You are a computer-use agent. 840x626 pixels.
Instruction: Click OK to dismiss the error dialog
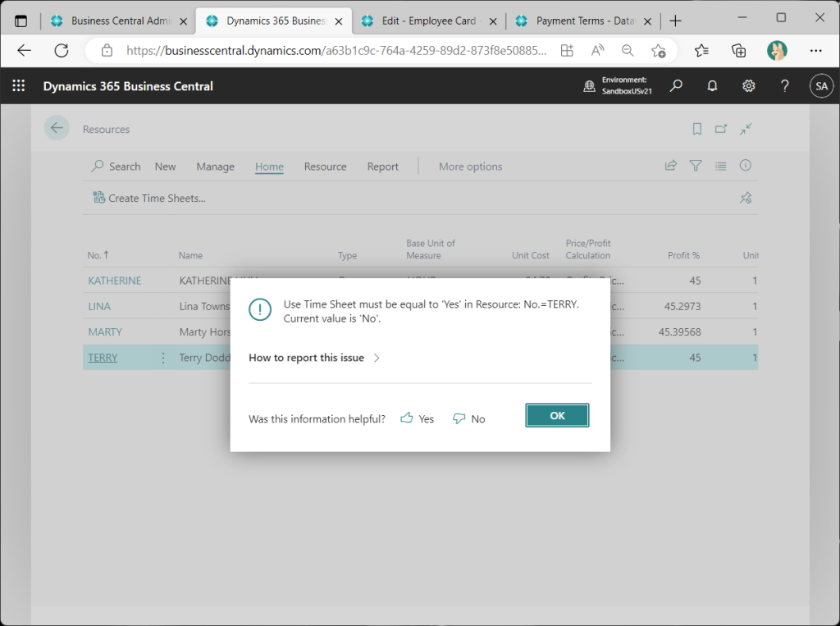click(x=557, y=415)
